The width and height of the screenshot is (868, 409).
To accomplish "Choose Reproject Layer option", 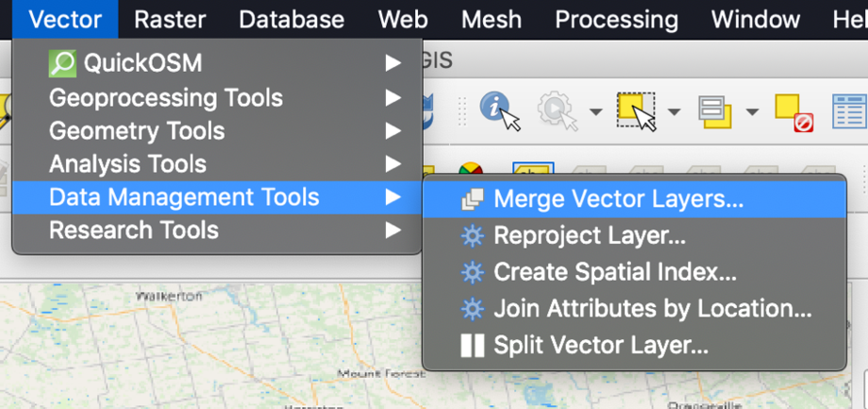I will (x=589, y=236).
